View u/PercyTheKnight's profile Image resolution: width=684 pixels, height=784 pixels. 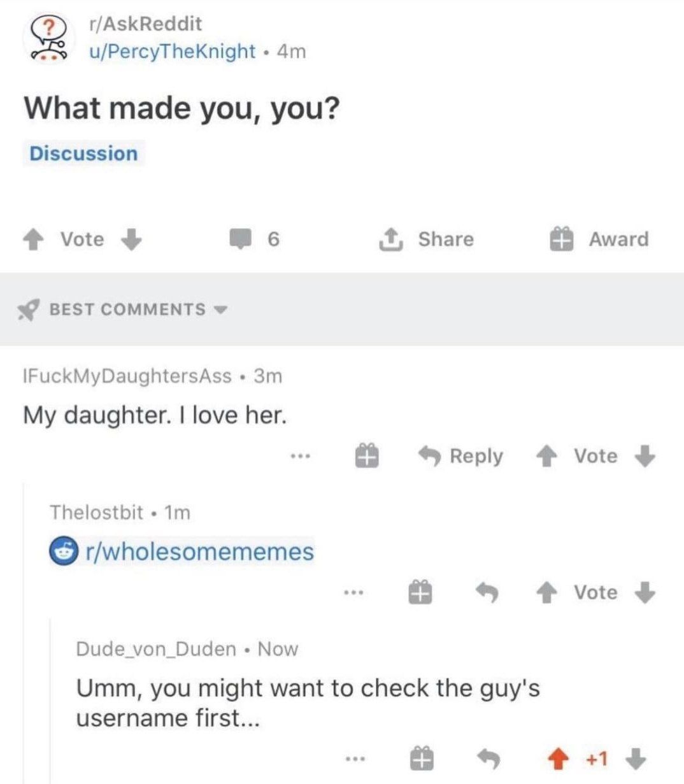pyautogui.click(x=172, y=51)
